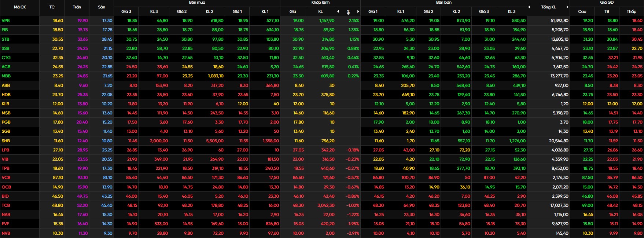Click the Bên mua group header

click(197, 3)
